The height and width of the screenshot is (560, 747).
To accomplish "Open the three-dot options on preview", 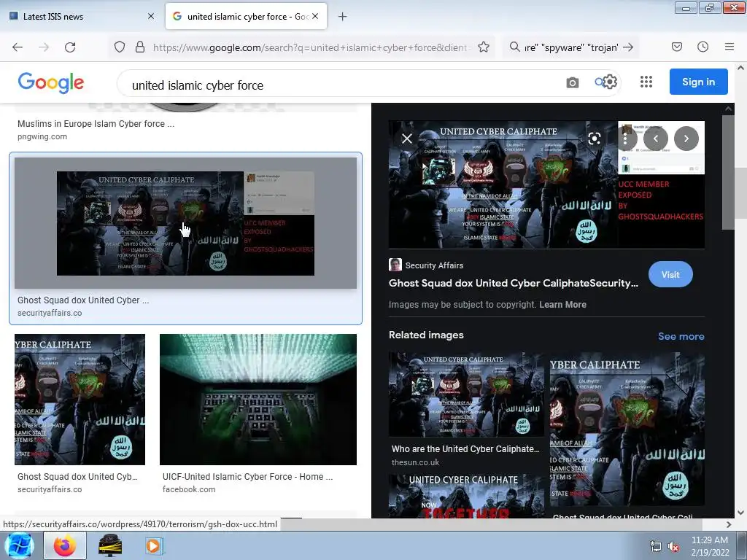I will (x=625, y=139).
